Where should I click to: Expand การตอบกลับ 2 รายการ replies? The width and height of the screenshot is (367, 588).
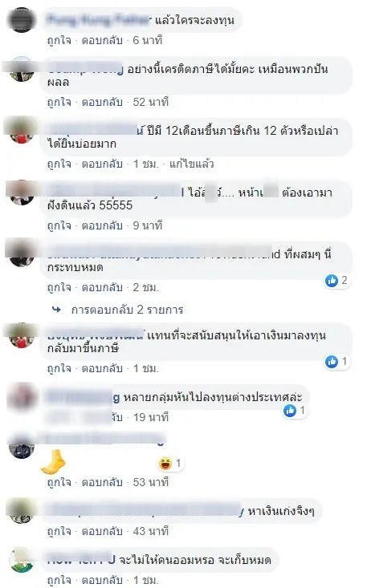[127, 310]
